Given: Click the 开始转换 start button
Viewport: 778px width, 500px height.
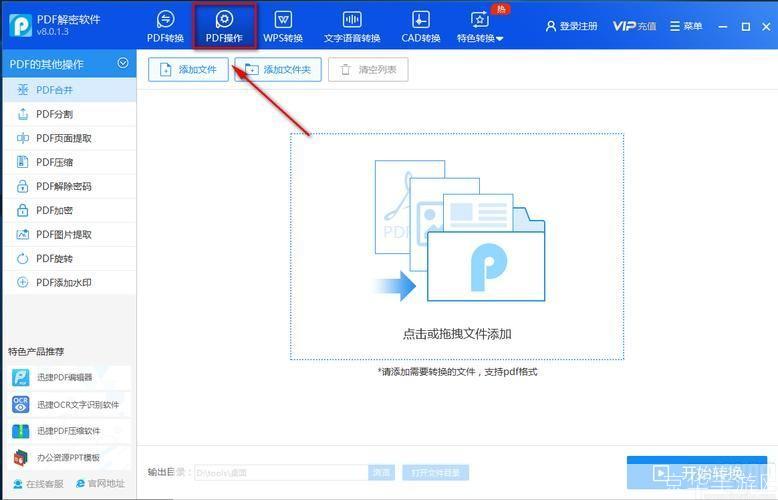Looking at the screenshot, I should click(x=697, y=473).
